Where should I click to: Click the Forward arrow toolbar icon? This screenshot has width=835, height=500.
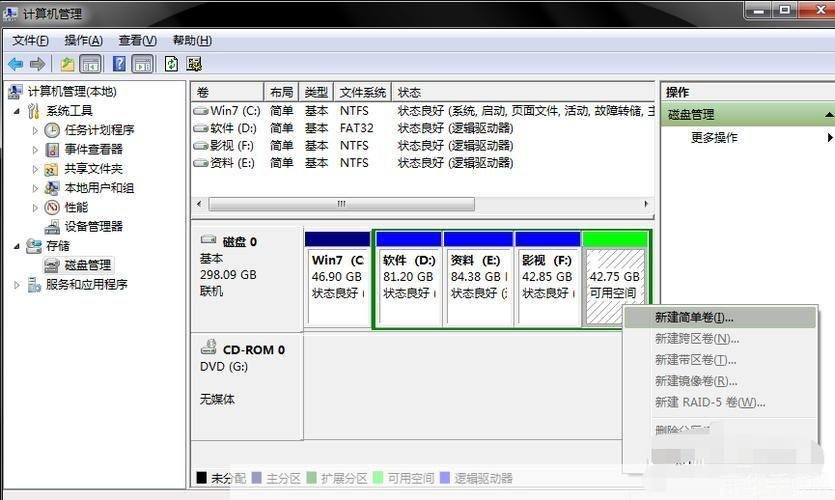(x=37, y=64)
